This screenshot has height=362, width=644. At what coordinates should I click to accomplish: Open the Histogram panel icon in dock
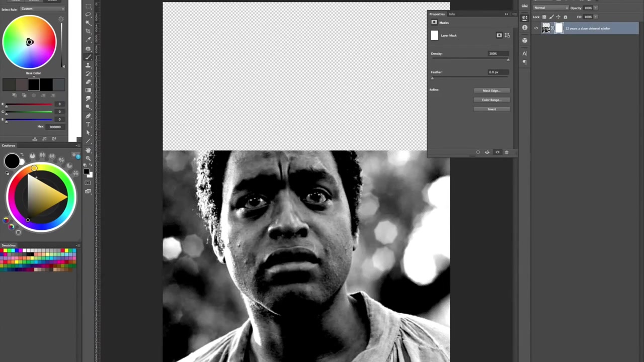[x=525, y=6]
